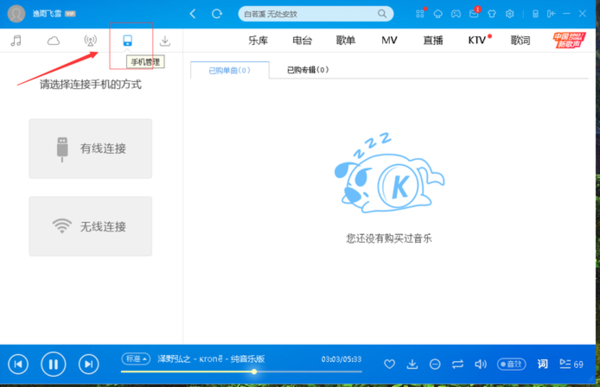600x387 pixels.
Task: Open the cloud music library icon
Action: [x=53, y=40]
